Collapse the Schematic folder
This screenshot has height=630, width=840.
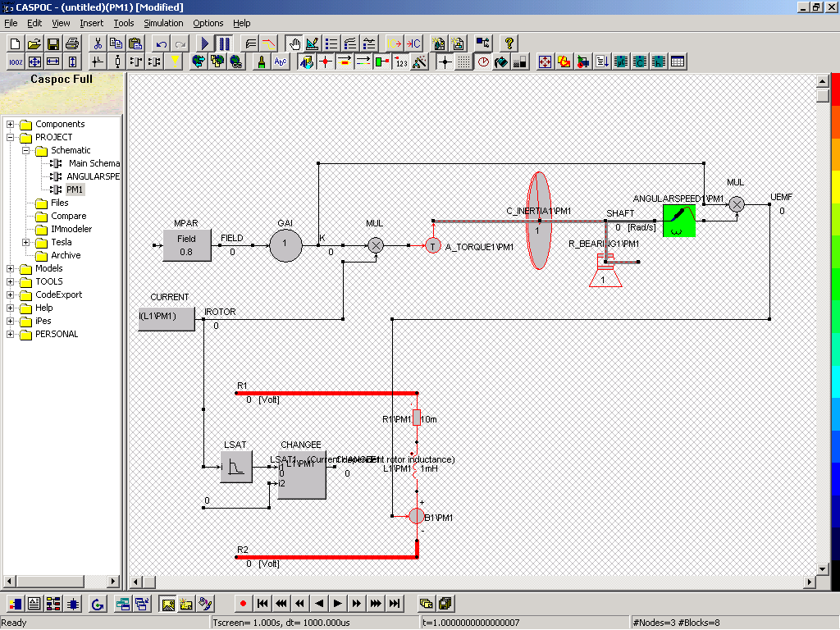click(x=25, y=151)
